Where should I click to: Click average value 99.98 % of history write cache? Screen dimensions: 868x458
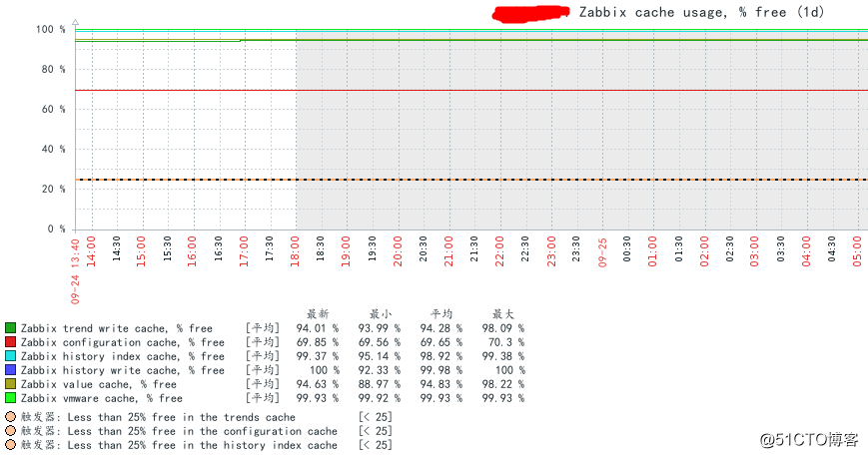pyautogui.click(x=441, y=370)
